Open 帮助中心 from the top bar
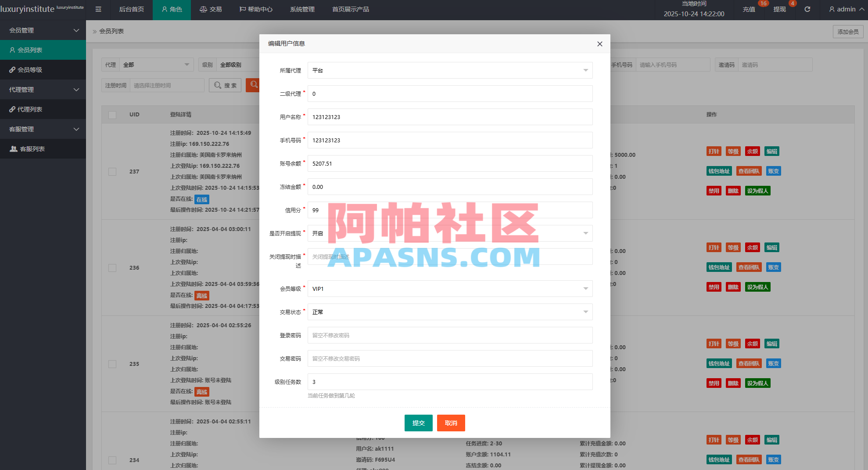The width and height of the screenshot is (868, 470). 255,9
